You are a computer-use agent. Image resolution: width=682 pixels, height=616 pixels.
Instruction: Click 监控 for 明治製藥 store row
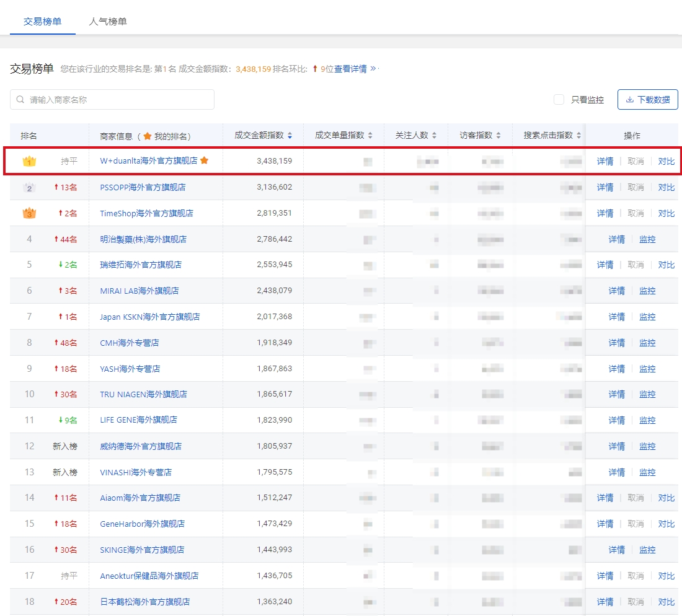(647, 239)
